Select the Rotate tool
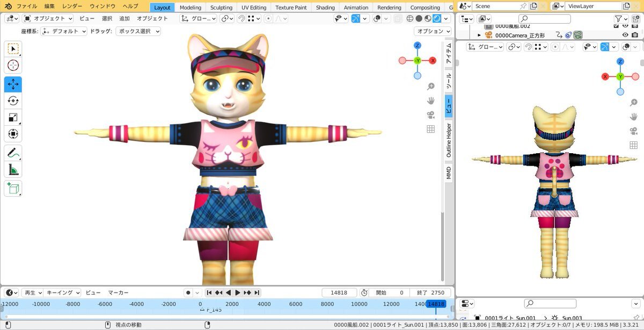Screen dimensions: 644x330 pos(13,101)
